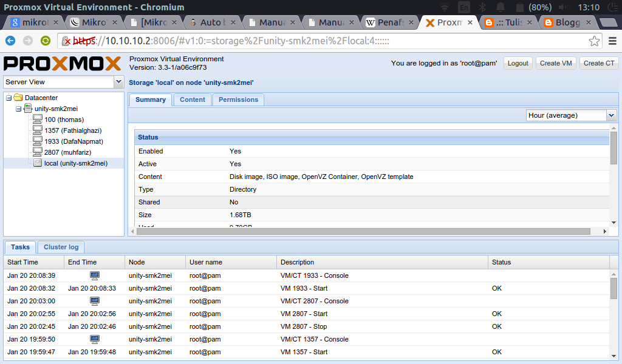
Task: Click the insecure HTTPS lock icon
Action: 66,41
